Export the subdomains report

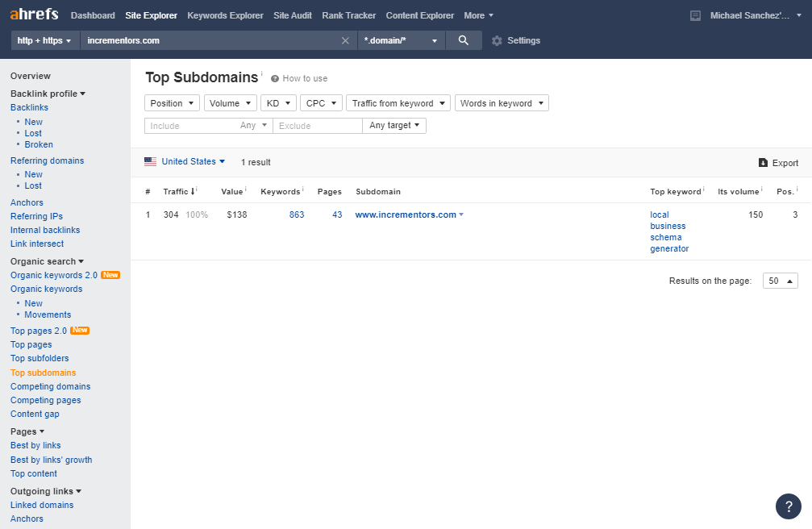[778, 163]
